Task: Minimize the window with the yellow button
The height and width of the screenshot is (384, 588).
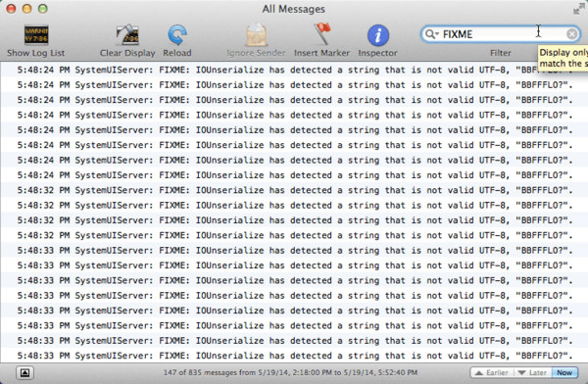Action: point(27,8)
